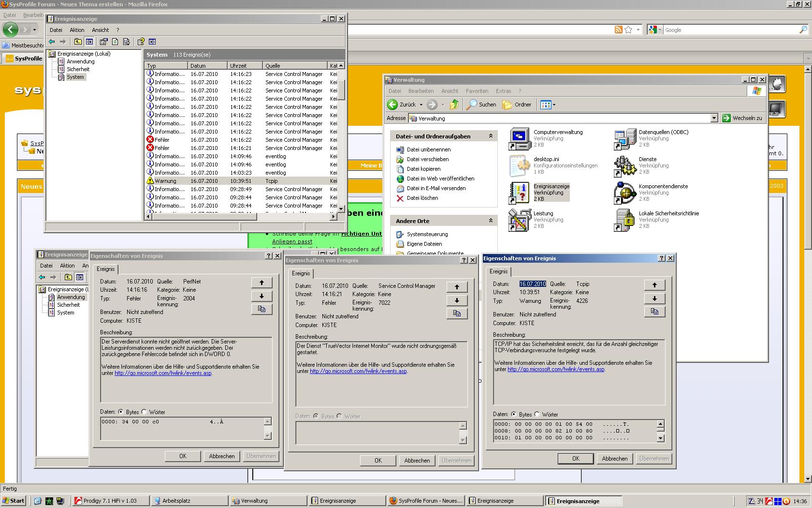Click 'Datei löschen' in the Verwaltung task pane
This screenshot has height=508, width=812.
coord(422,198)
